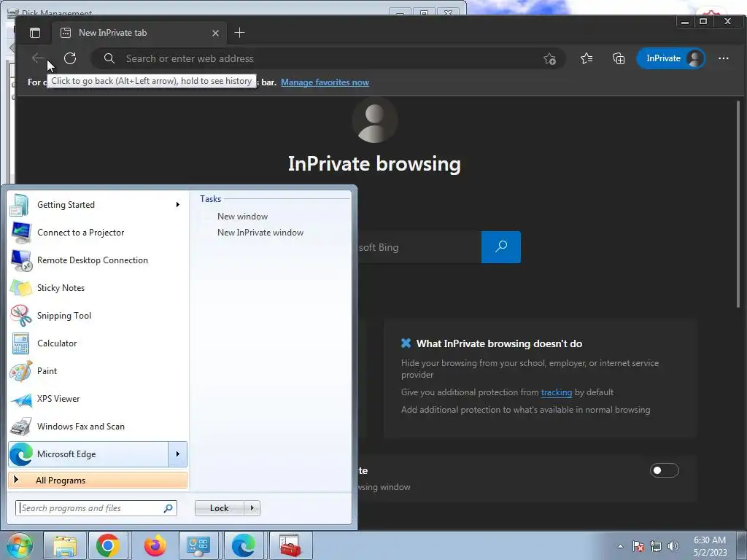Image resolution: width=747 pixels, height=560 pixels.
Task: Close the New InPrivate tab
Action: pos(215,33)
